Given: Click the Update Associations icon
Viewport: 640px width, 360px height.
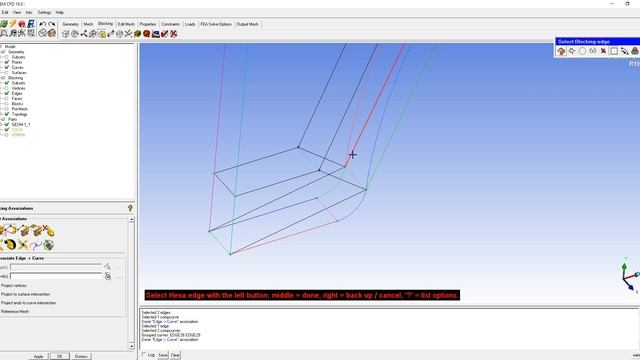Looking at the screenshot, I should point(3,245).
